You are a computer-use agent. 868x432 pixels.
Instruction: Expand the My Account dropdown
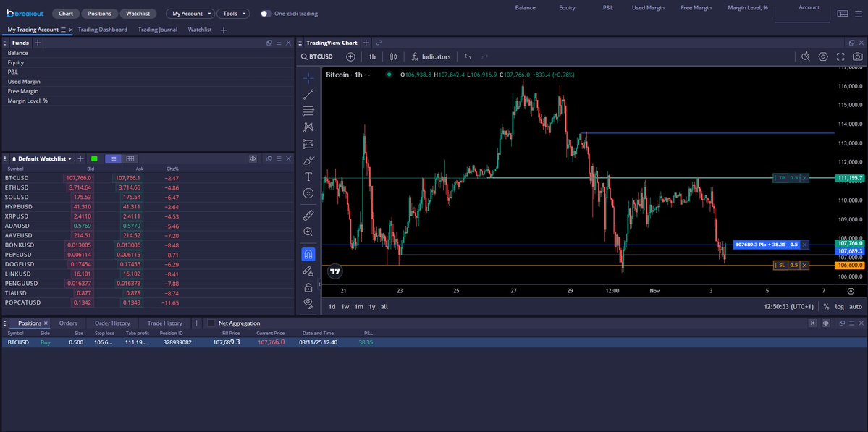[x=191, y=14]
